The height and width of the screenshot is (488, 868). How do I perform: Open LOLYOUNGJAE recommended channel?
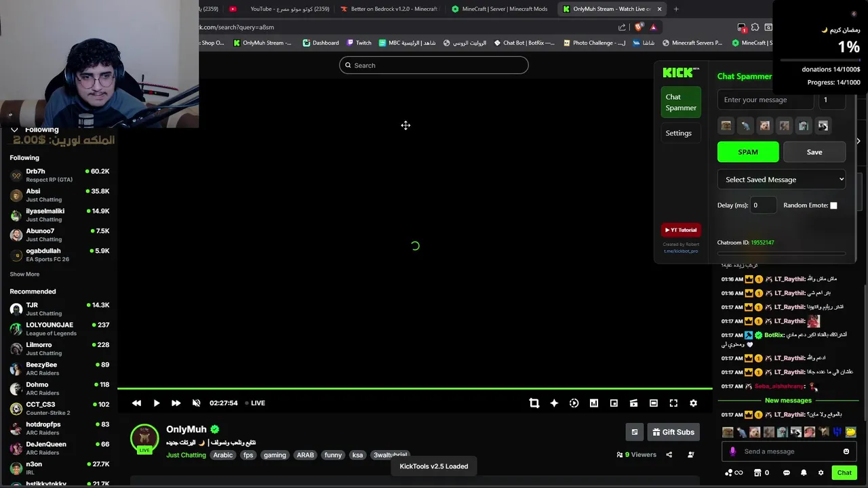60,329
